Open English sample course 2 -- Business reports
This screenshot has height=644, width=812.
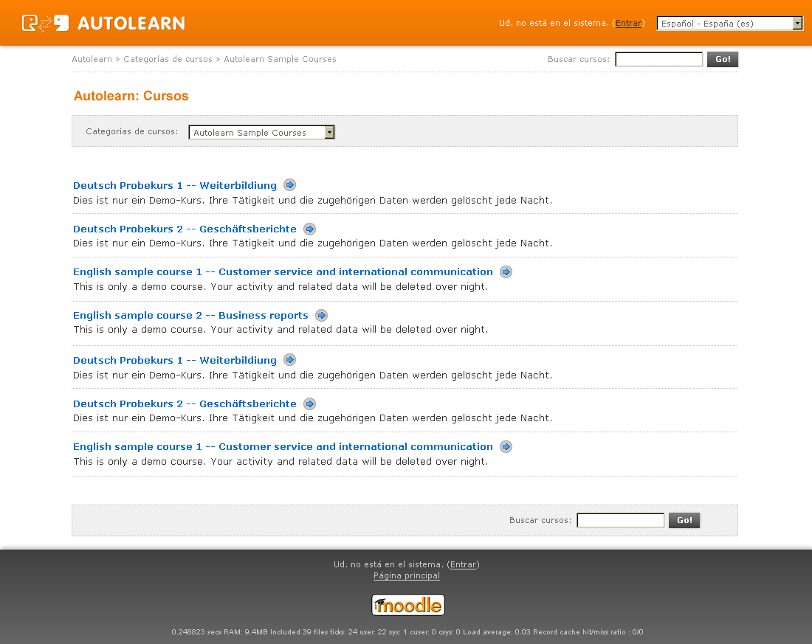(x=190, y=315)
